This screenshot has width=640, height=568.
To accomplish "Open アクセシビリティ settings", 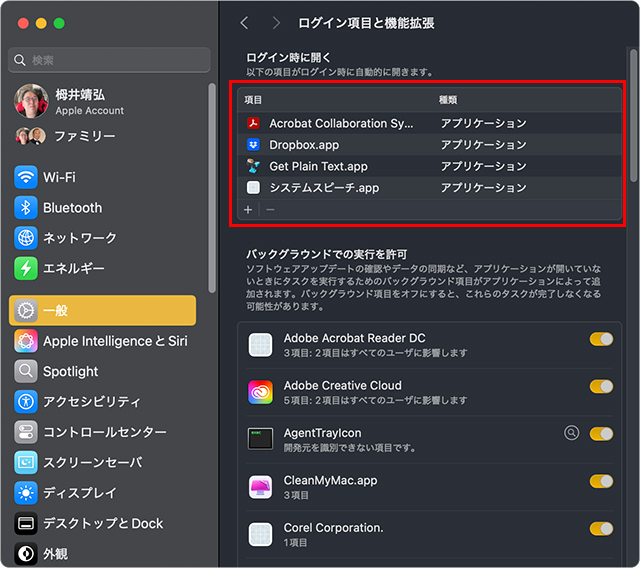I will [x=102, y=402].
